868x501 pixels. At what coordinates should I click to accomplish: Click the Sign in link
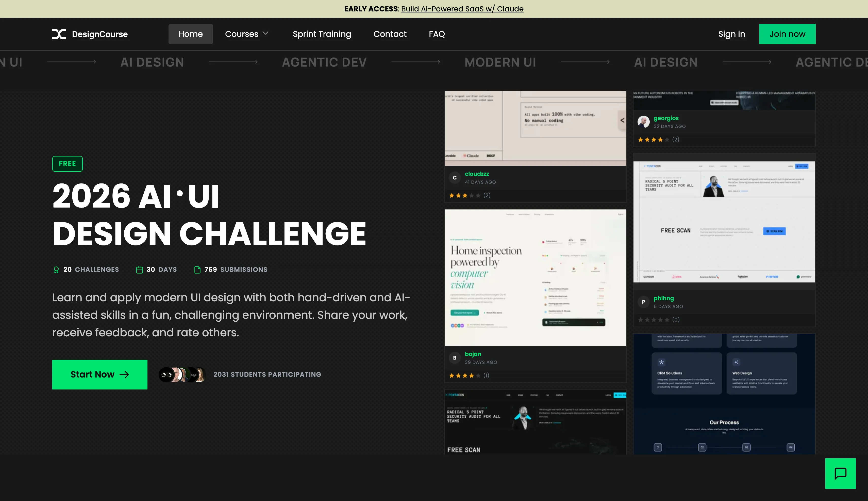[x=731, y=34]
